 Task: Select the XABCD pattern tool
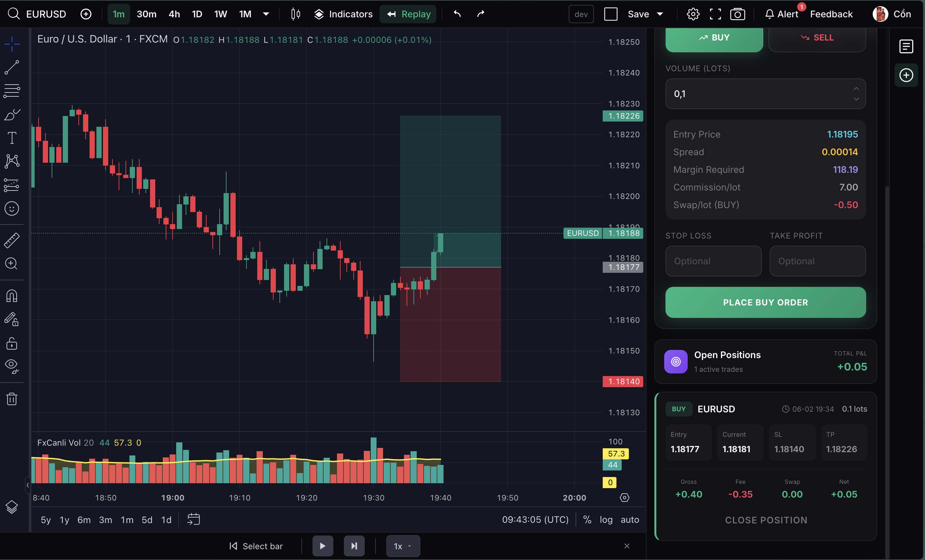point(12,161)
